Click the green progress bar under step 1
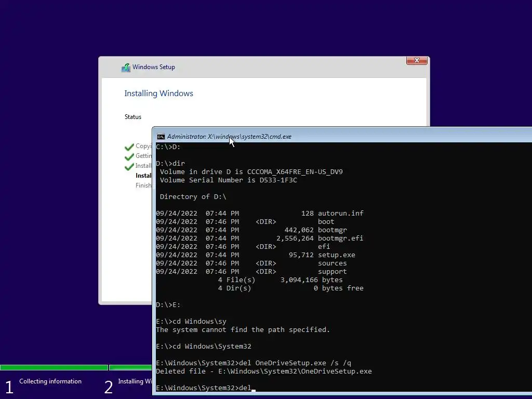The height and width of the screenshot is (399, 532). click(x=54, y=367)
